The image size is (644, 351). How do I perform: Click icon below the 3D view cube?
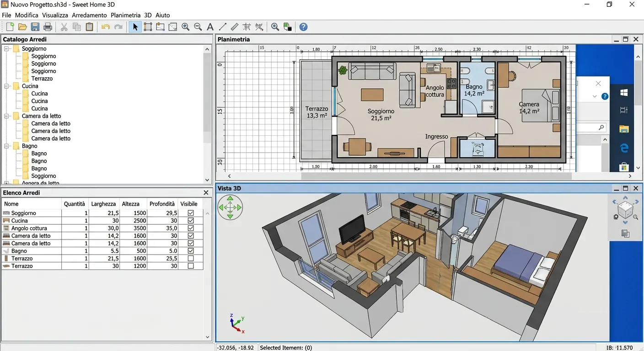625,234
